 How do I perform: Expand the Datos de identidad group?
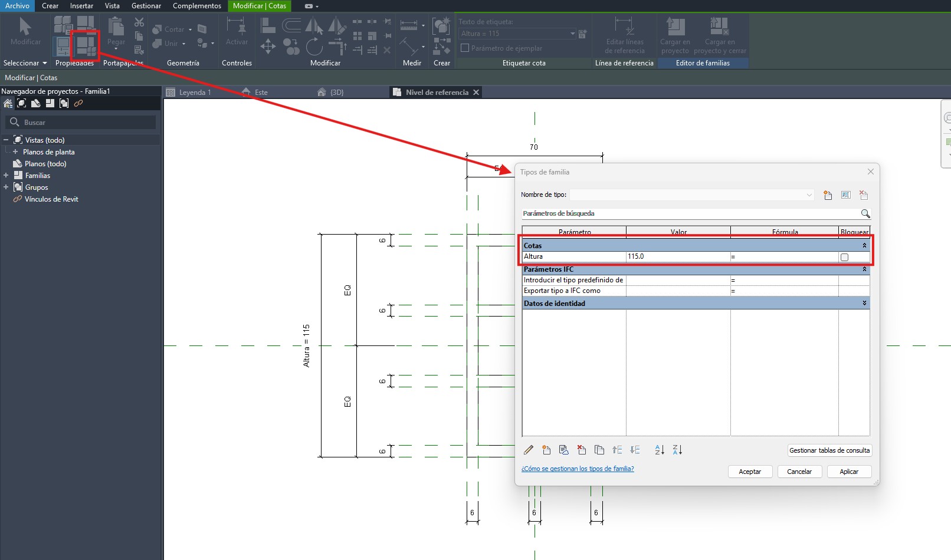click(x=864, y=304)
